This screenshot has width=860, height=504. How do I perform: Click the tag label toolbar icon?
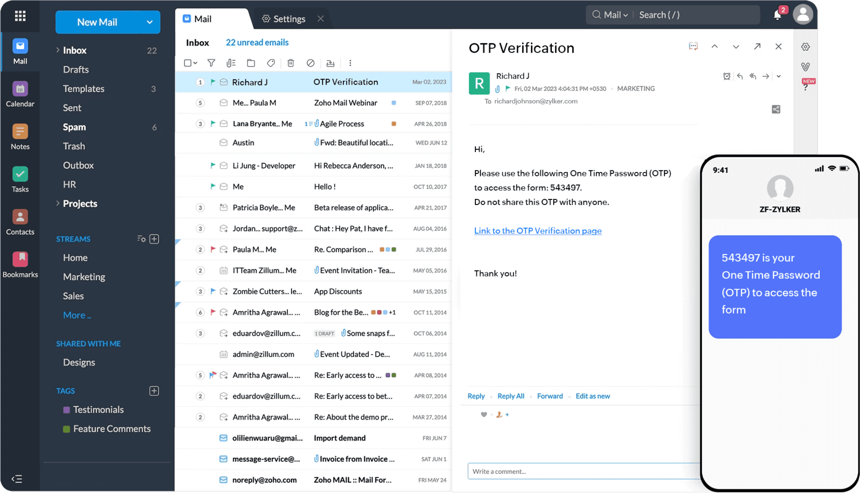click(271, 63)
